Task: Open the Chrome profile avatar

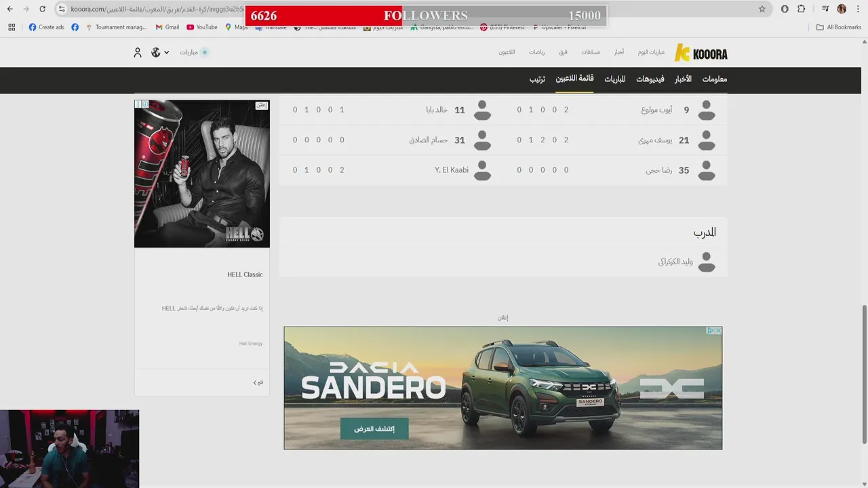Action: point(842,9)
